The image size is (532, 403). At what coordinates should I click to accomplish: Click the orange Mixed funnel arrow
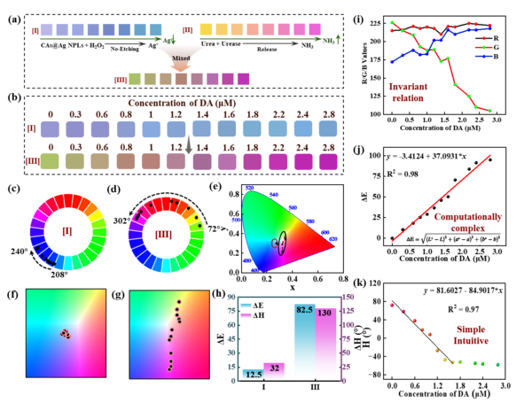coord(180,55)
